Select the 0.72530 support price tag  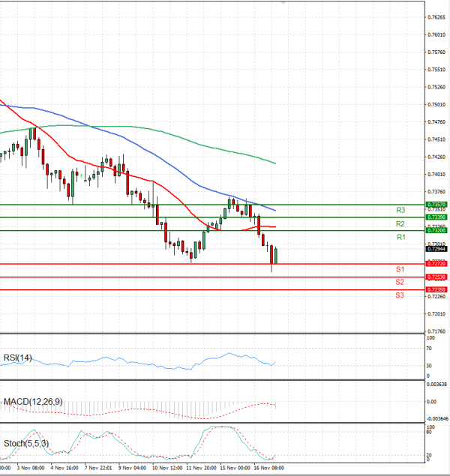[436, 277]
